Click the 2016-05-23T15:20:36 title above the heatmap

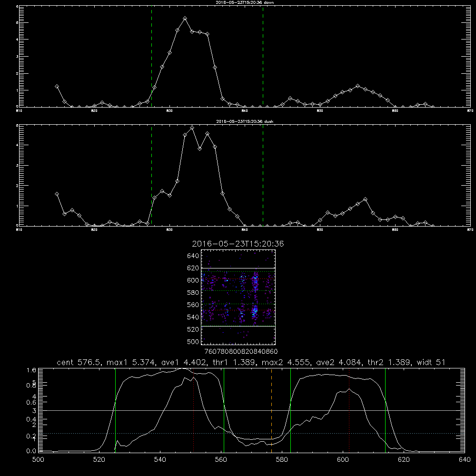click(x=238, y=244)
